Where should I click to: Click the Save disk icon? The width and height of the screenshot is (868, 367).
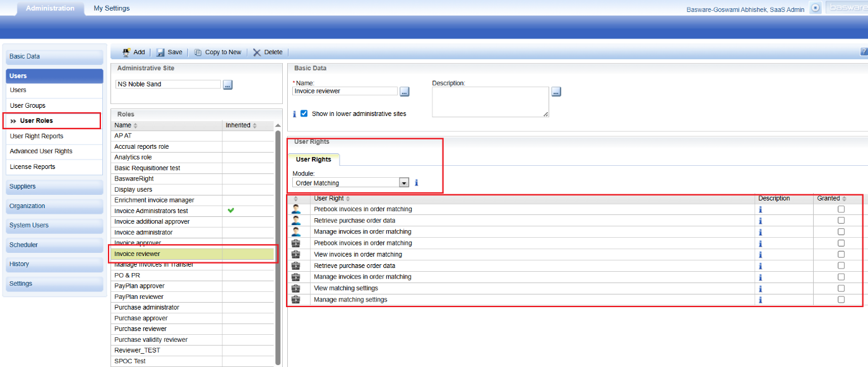pyautogui.click(x=160, y=52)
